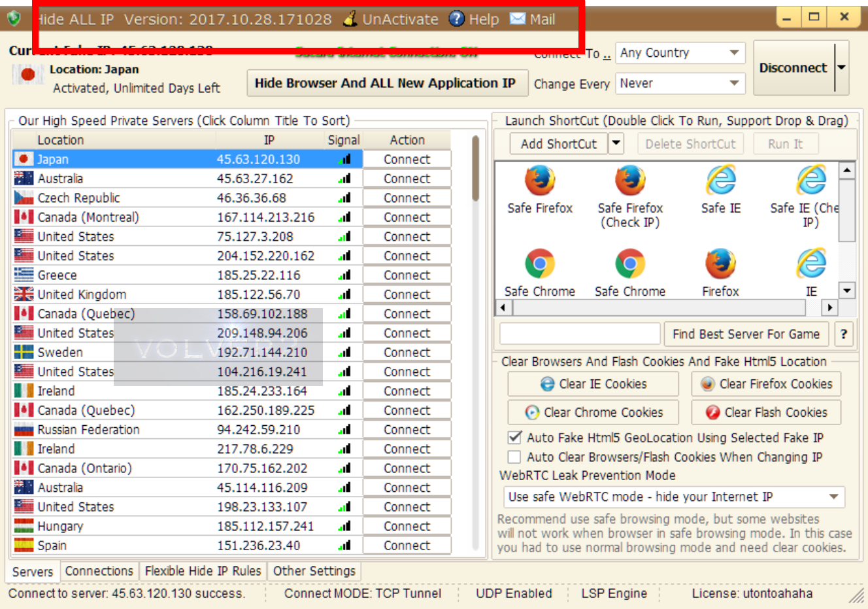Click the Find Best Server For Game button
This screenshot has width=868, height=609.
click(746, 334)
